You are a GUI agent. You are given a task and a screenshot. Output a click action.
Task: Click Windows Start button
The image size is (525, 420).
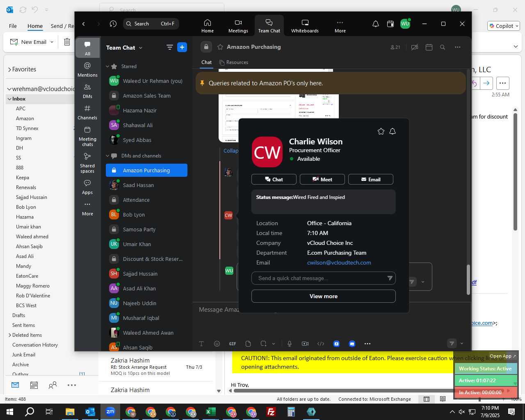[x=10, y=412]
